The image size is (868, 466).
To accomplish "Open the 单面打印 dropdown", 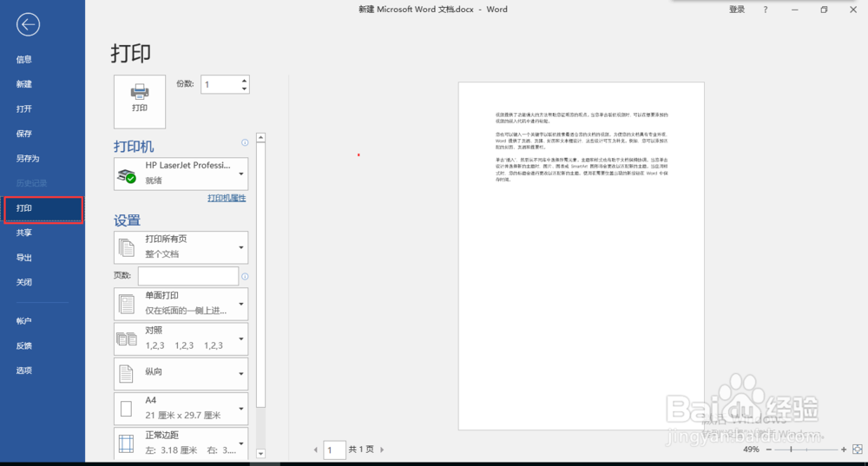I will coord(181,304).
